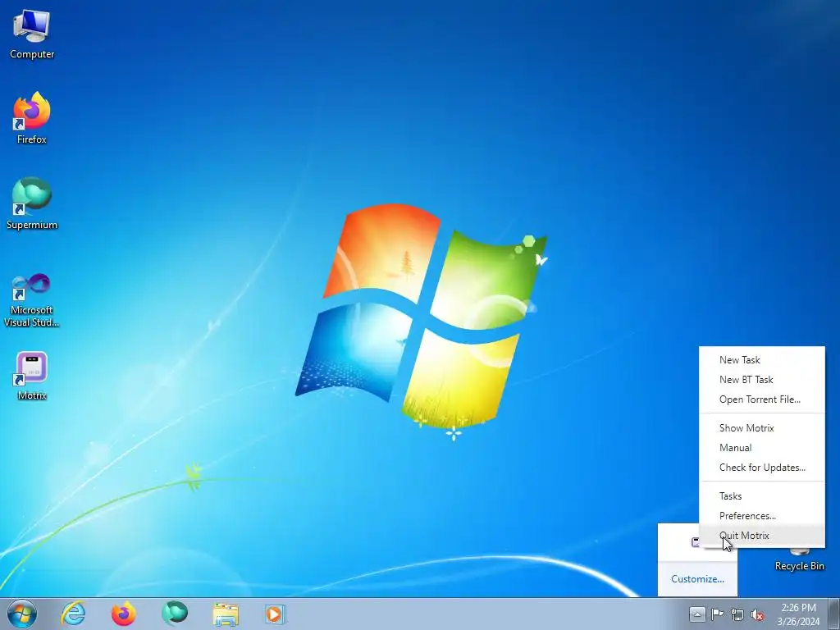Select the Motrix desktop shortcut
This screenshot has height=630, width=840.
pyautogui.click(x=32, y=376)
